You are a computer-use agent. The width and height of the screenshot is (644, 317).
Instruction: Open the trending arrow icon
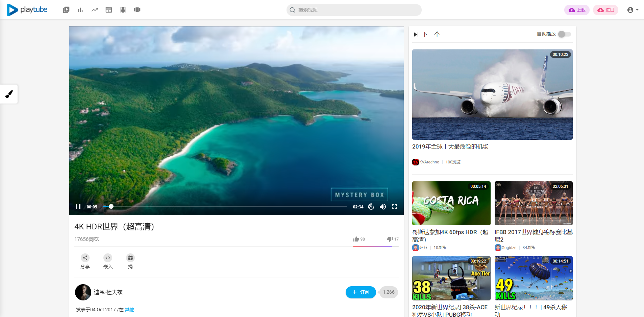click(95, 10)
